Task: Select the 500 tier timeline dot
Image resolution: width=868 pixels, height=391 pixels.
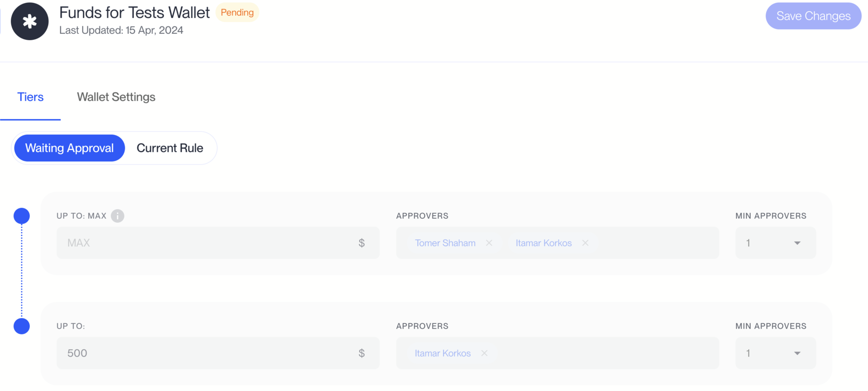Action: coord(22,326)
